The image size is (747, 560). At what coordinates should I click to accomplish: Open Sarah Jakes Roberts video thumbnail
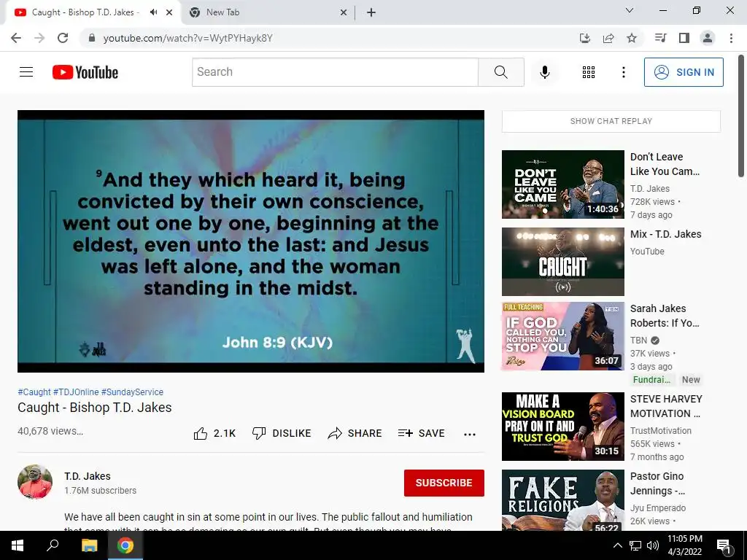pos(562,335)
